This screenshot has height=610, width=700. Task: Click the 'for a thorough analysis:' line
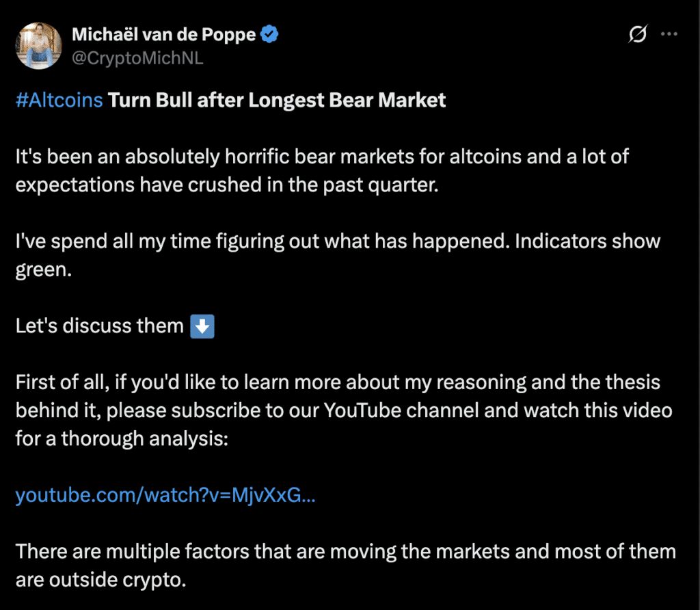click(x=120, y=438)
